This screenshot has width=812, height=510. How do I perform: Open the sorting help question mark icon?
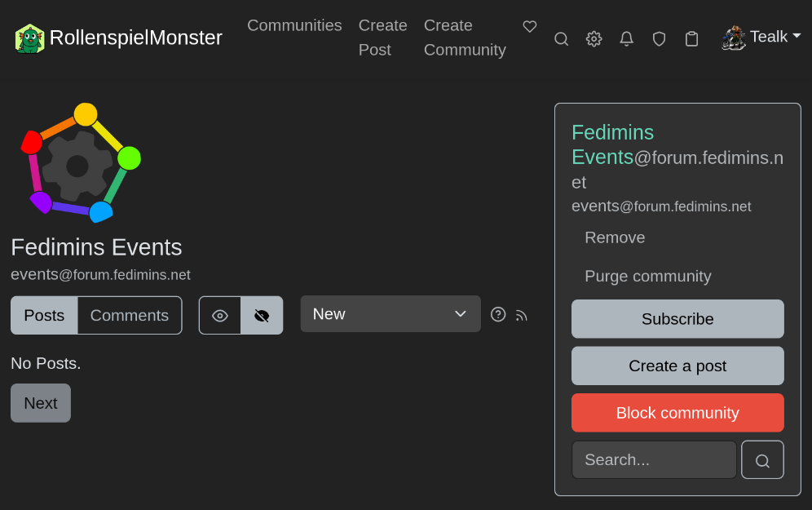click(498, 314)
